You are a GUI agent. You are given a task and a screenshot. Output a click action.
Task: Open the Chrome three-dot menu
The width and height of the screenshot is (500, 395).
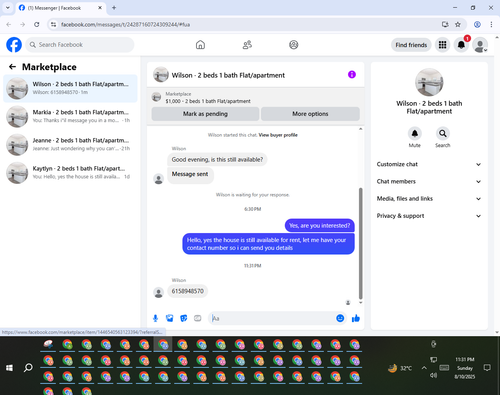click(x=491, y=24)
